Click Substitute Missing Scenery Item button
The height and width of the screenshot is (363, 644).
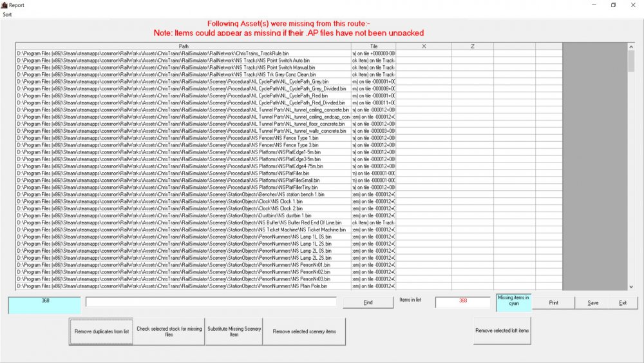click(x=234, y=331)
